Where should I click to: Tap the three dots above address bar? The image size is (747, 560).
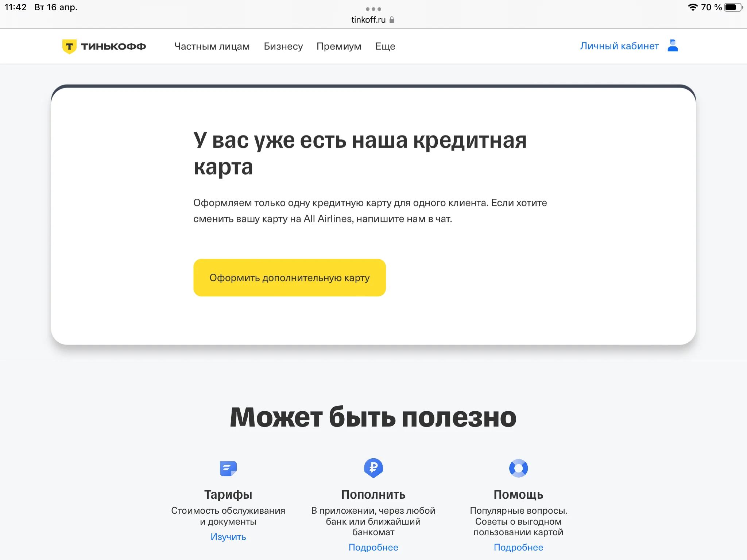(x=373, y=9)
